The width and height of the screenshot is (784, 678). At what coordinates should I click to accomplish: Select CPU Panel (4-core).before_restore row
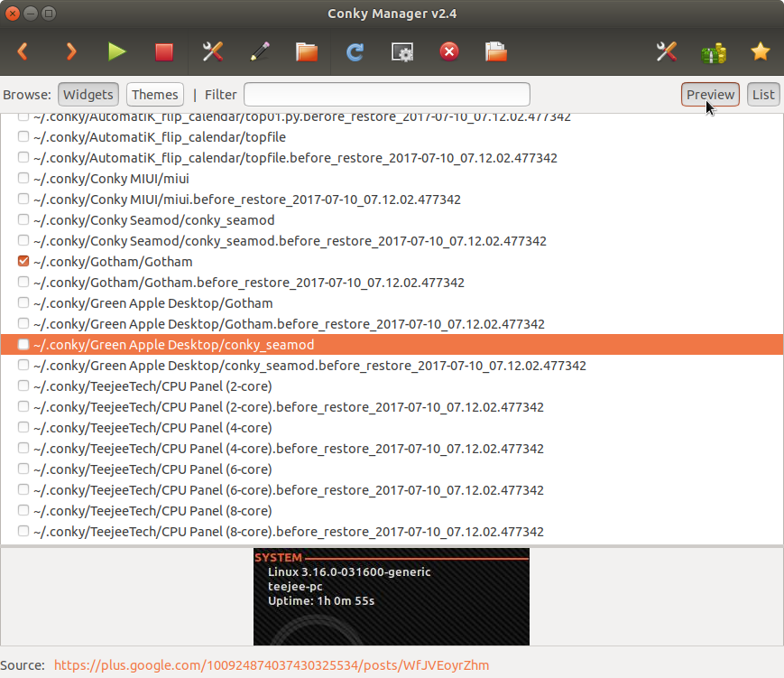pyautogui.click(x=289, y=449)
